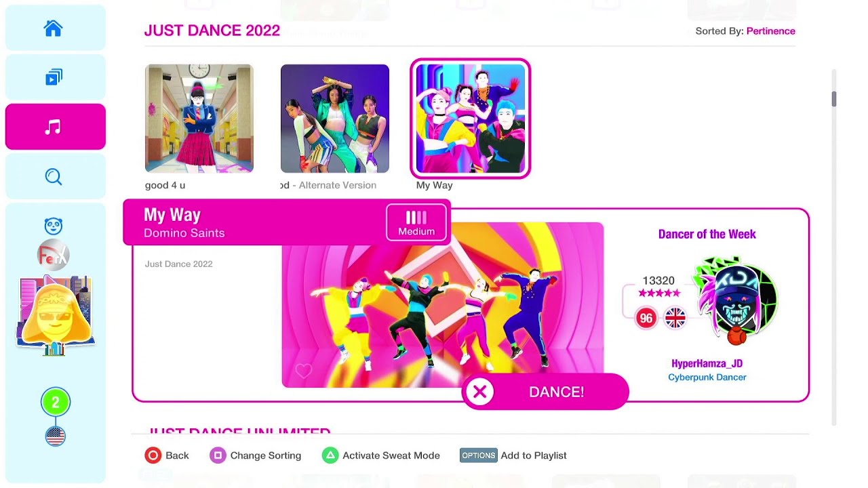Click the vertical scrollbar thumb on right
This screenshot has height=488, width=868.
point(834,100)
